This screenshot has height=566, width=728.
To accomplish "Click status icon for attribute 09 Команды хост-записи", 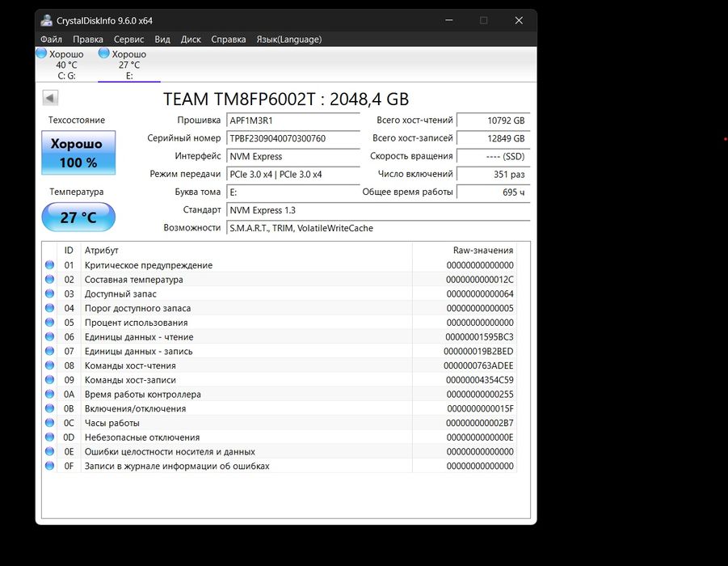I will [x=49, y=380].
